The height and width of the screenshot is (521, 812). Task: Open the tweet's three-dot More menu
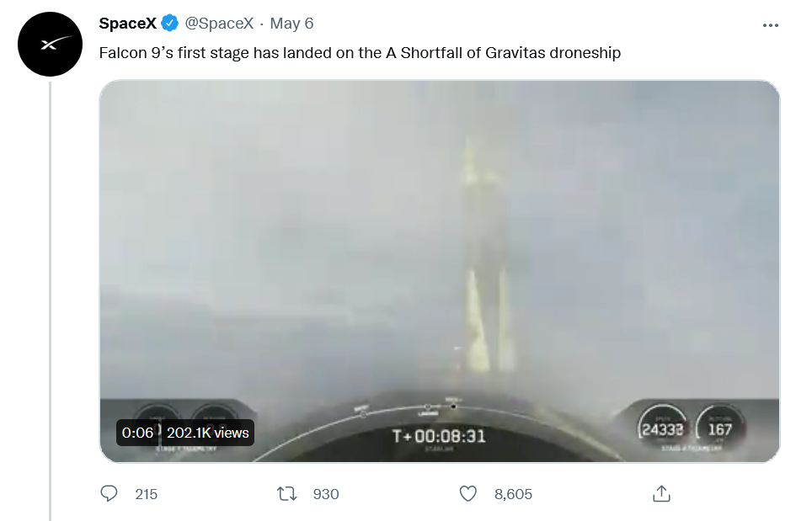[770, 25]
